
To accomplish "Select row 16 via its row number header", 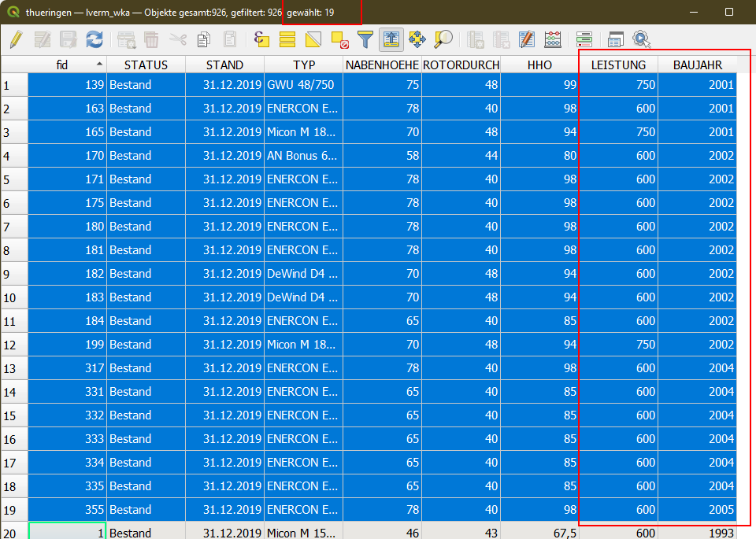I will tap(14, 439).
